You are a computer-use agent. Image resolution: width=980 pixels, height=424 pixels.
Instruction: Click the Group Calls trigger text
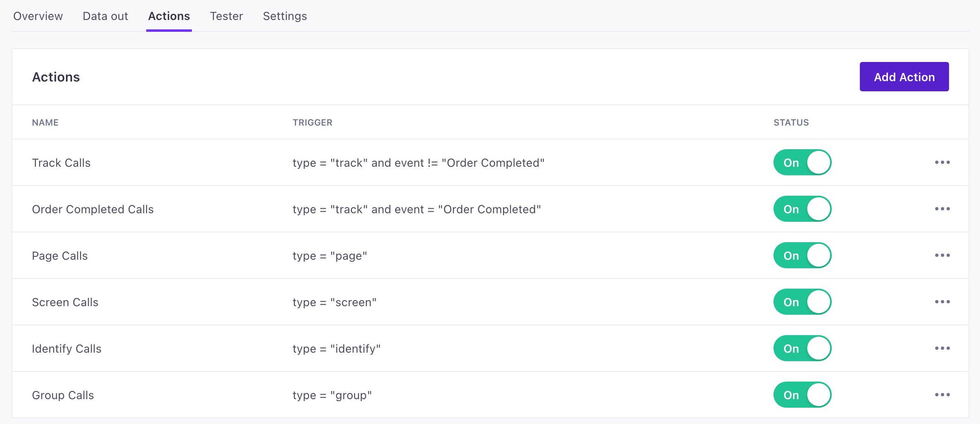click(x=332, y=395)
